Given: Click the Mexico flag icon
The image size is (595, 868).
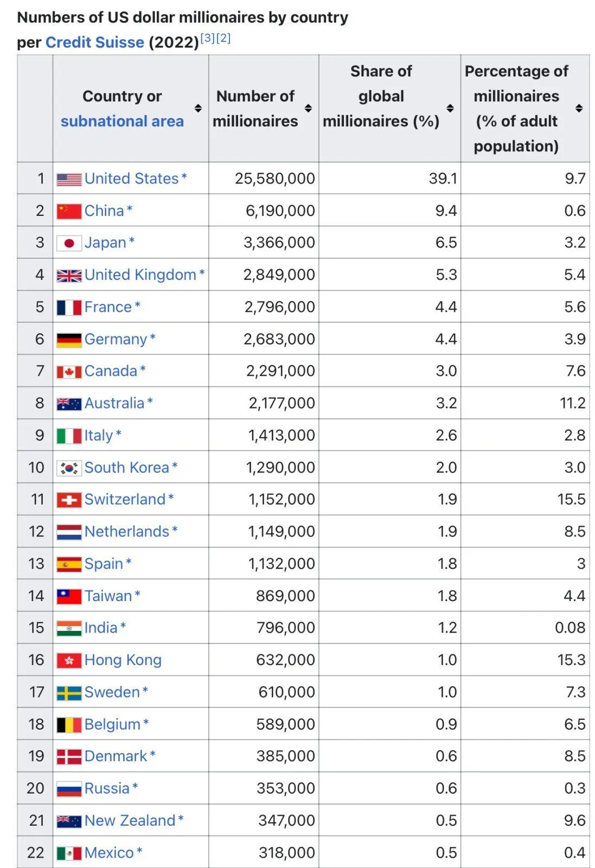Looking at the screenshot, I should click(69, 853).
